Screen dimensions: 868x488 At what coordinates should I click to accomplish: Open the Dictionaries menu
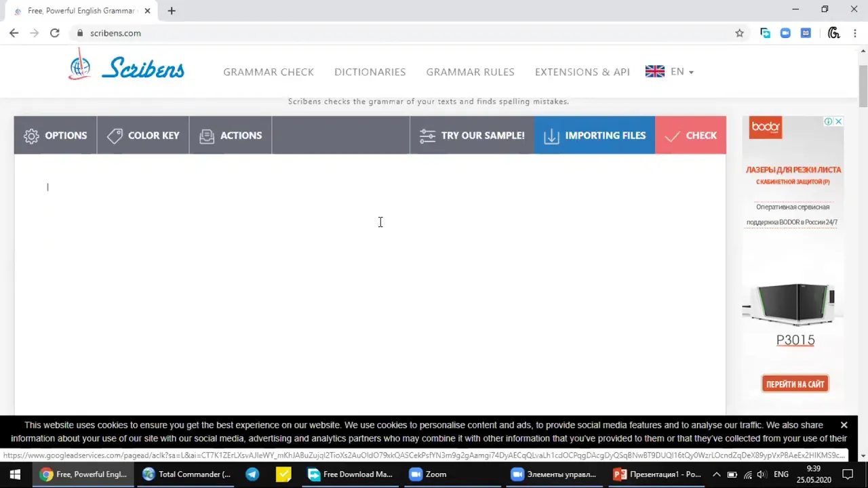pos(370,72)
